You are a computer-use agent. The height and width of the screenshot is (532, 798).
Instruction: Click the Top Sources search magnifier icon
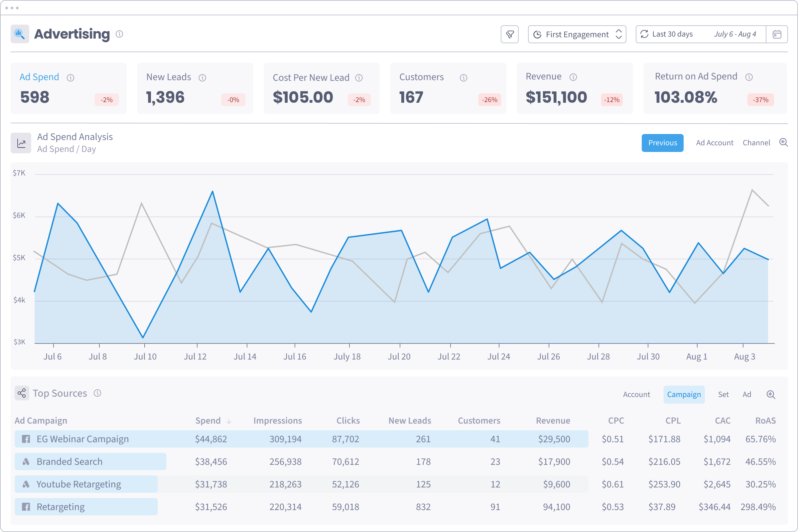771,394
